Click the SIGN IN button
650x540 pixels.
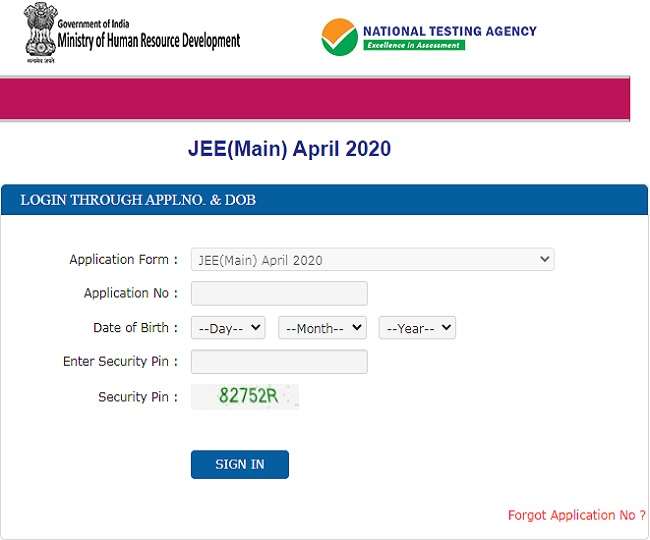click(x=240, y=465)
